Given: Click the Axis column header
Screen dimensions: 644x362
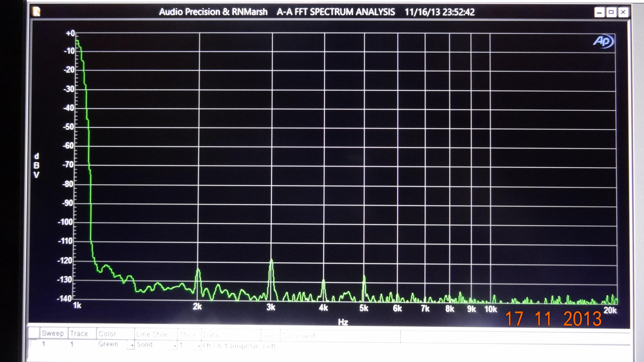Looking at the screenshot, I should (x=270, y=335).
